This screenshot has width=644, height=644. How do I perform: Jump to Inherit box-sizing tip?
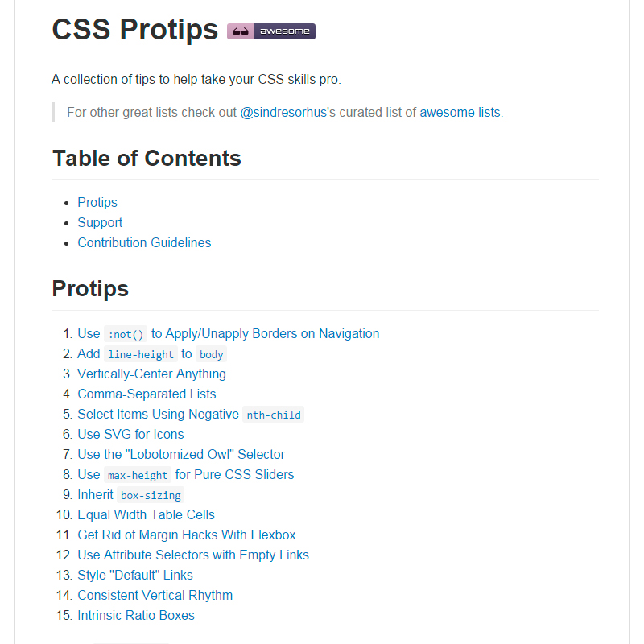coord(130,494)
